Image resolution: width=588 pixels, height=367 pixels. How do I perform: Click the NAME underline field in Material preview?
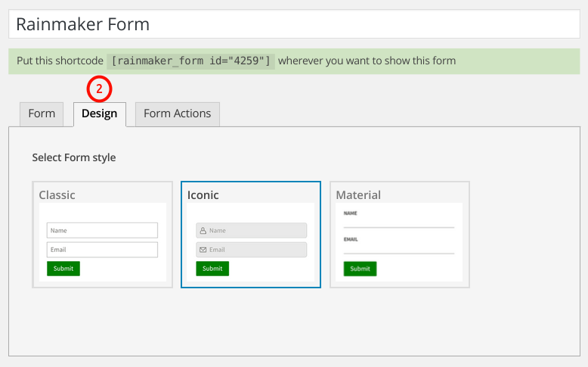399,222
